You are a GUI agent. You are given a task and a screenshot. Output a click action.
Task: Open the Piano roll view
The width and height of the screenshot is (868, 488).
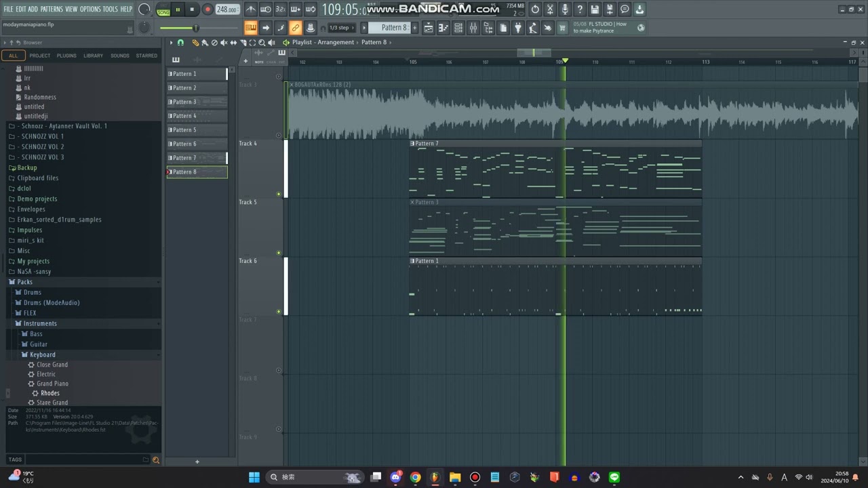point(443,28)
